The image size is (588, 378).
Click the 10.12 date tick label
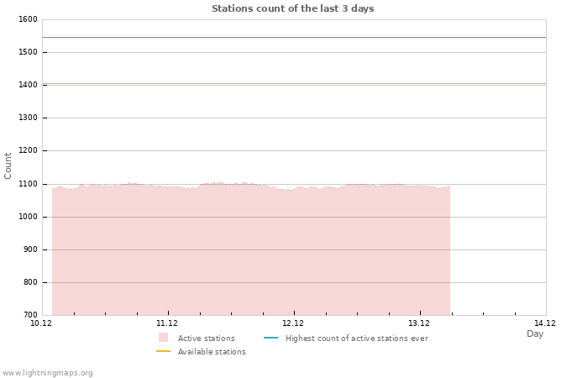click(41, 323)
